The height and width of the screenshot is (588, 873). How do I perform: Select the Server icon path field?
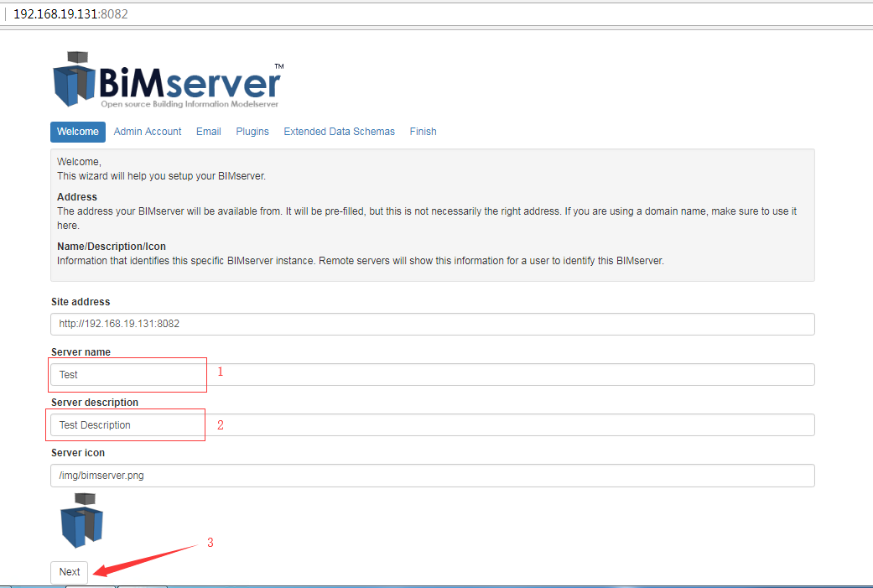pos(432,476)
